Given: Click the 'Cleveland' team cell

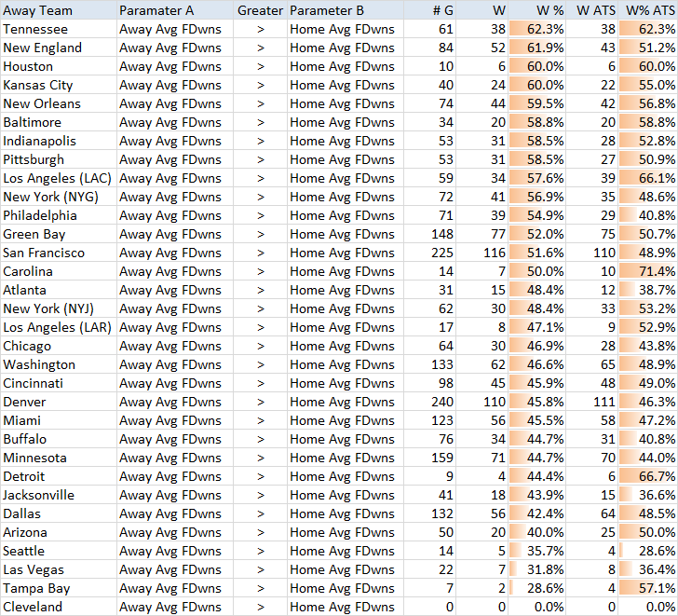Looking at the screenshot, I should click(x=59, y=607).
